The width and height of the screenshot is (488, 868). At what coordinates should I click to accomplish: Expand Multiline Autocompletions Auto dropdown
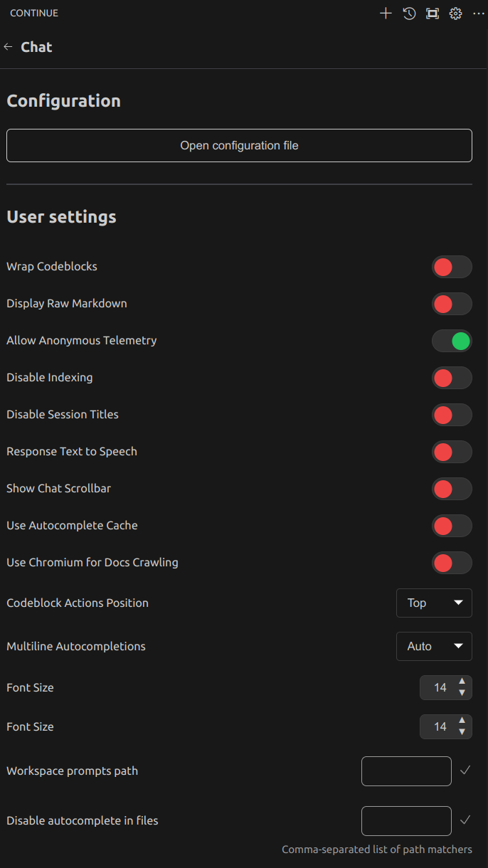click(x=434, y=646)
